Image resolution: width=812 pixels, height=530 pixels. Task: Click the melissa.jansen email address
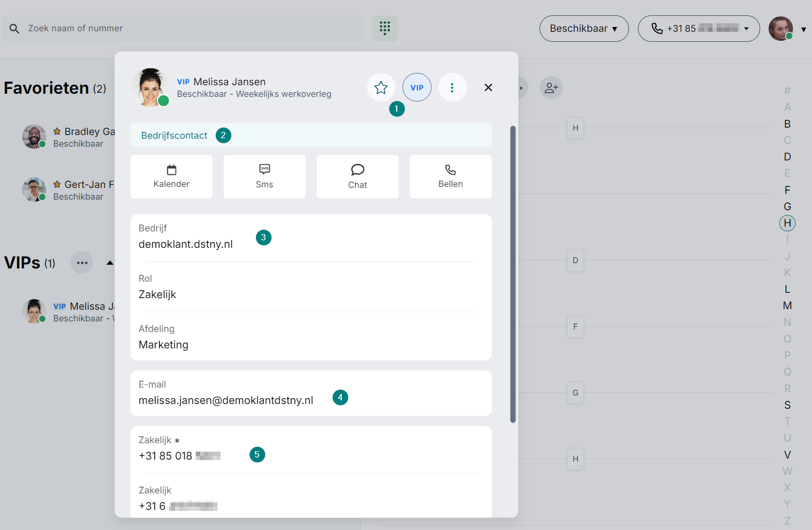tap(226, 400)
